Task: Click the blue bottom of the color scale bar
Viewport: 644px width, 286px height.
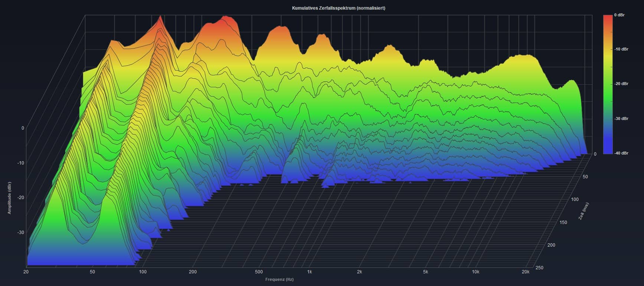Action: tap(607, 151)
